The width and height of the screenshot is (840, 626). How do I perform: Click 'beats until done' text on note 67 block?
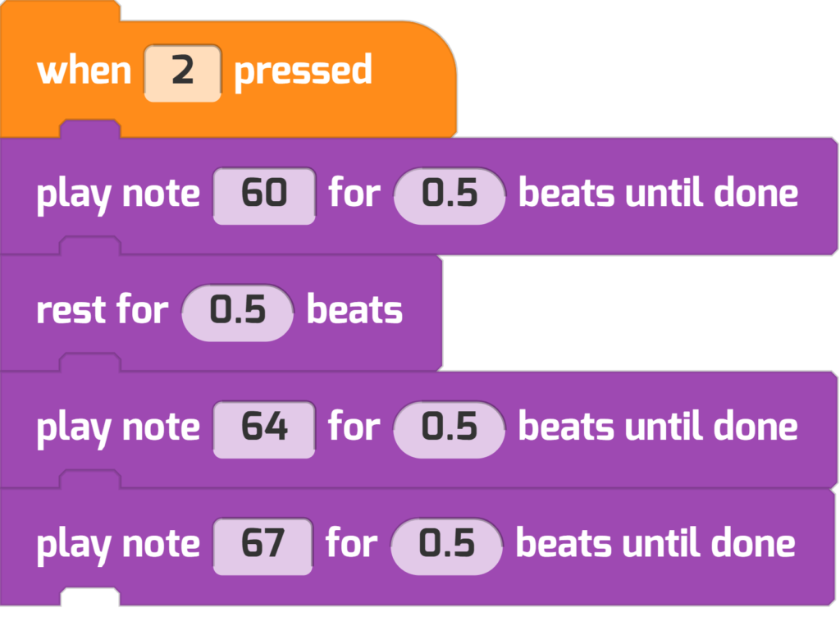tap(655, 545)
